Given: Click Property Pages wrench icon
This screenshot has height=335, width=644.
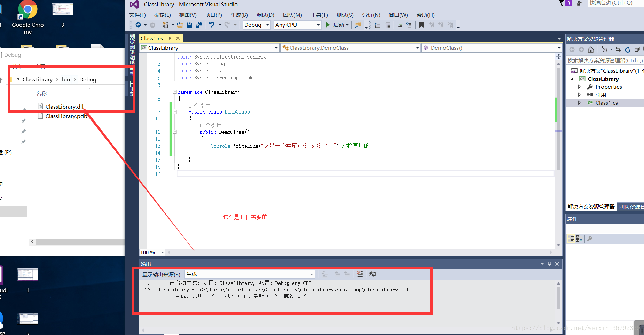Looking at the screenshot, I should tap(590, 239).
